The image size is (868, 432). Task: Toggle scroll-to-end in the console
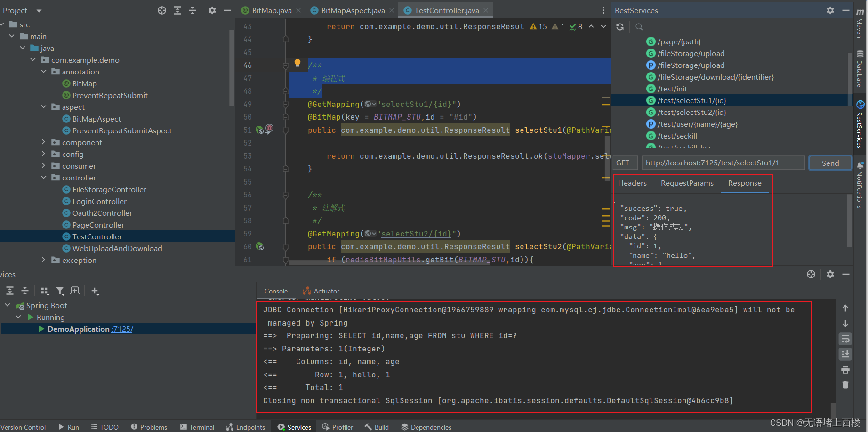tap(845, 354)
